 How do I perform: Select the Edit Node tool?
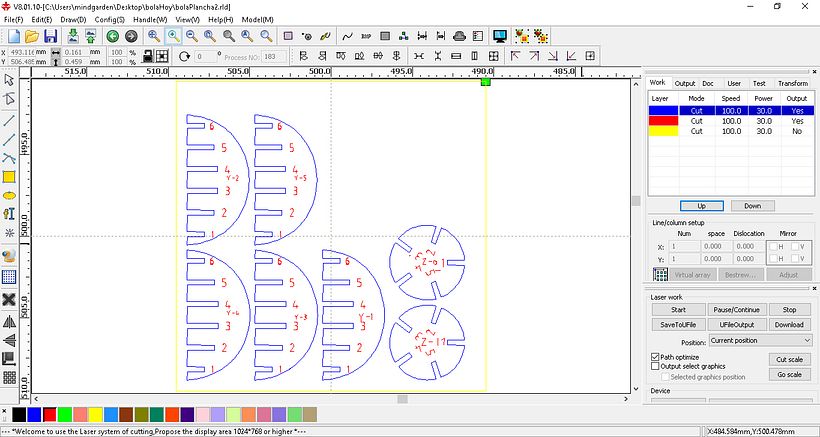pos(9,99)
